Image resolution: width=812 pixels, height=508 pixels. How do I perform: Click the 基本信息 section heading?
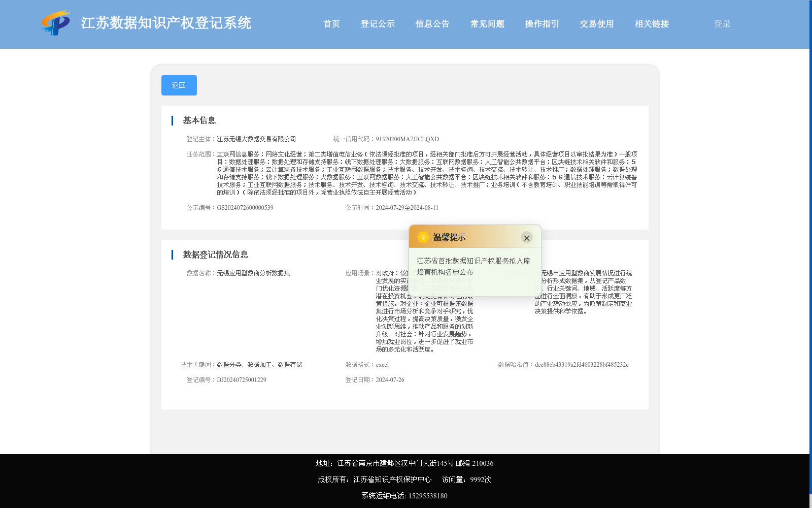coord(199,120)
